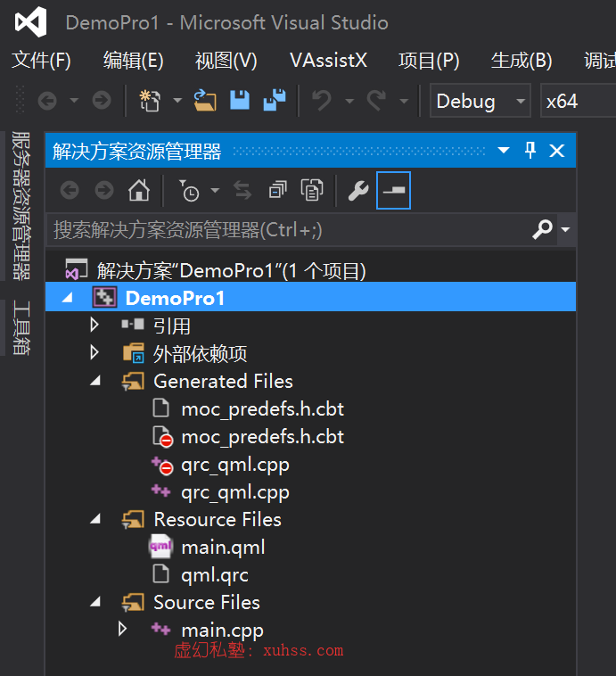The width and height of the screenshot is (616, 676).
Task: Select the excluded qrc_qml.cpp file
Action: (235, 466)
